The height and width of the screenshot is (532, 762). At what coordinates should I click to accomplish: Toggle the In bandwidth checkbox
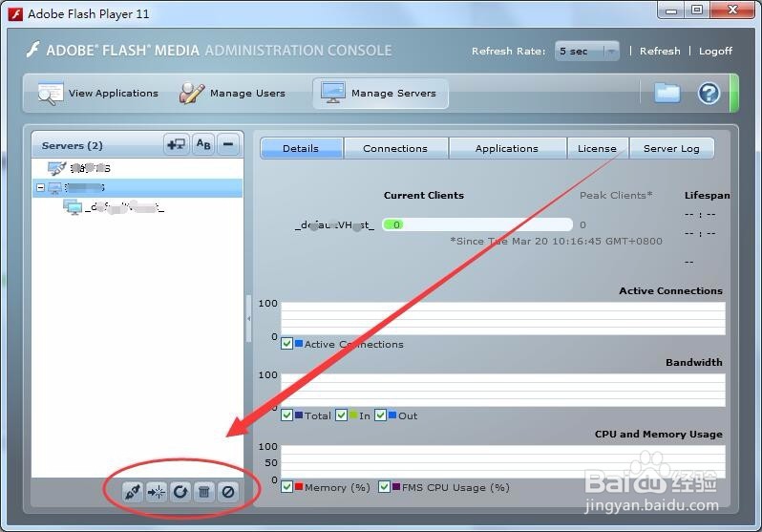coord(341,415)
